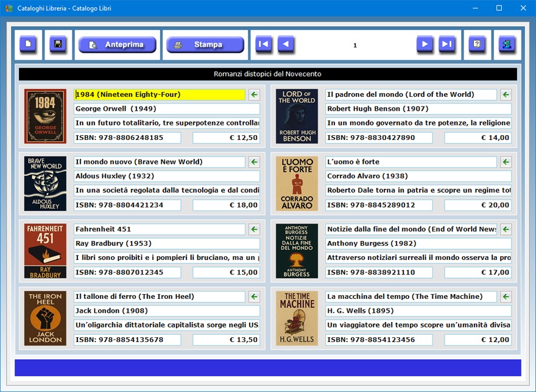536x392 pixels.
Task: Click the Anteprima preview button
Action: (x=117, y=45)
